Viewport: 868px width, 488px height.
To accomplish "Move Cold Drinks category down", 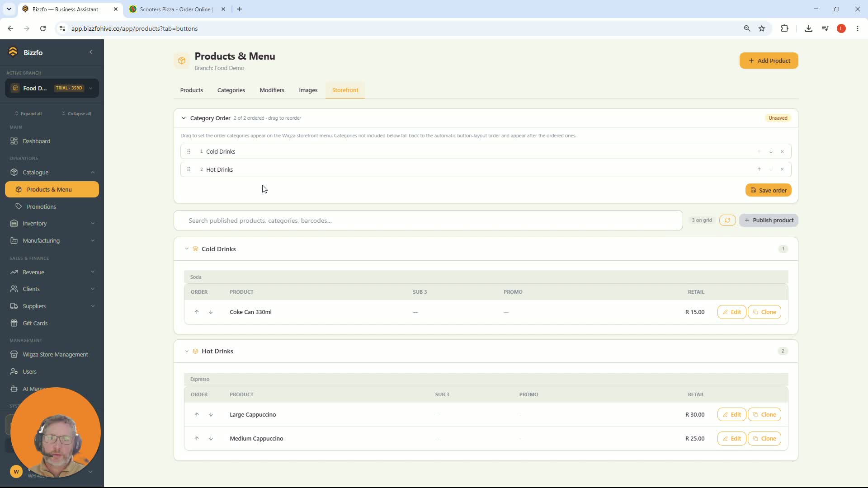I will click(771, 151).
